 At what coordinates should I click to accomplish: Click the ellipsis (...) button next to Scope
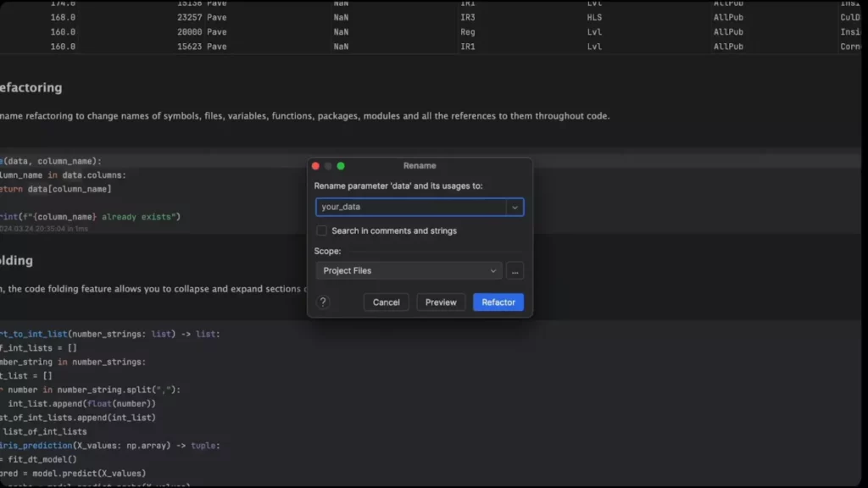click(x=515, y=270)
